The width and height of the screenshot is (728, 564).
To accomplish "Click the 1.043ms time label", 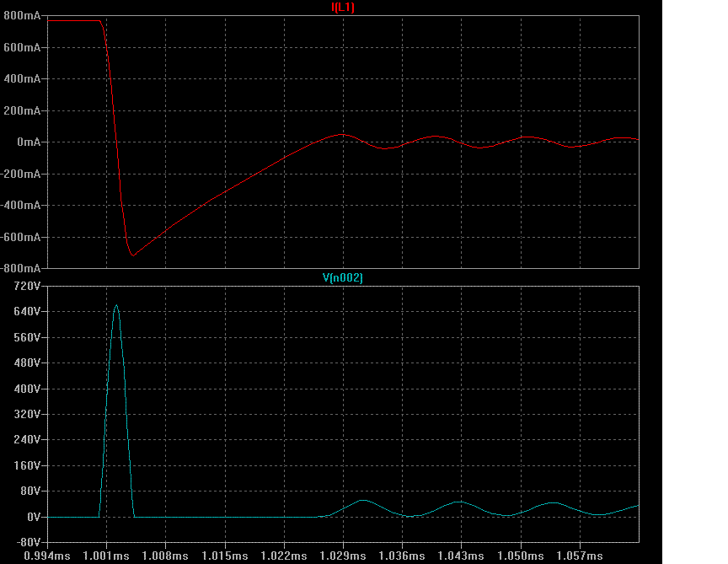I will (x=461, y=556).
